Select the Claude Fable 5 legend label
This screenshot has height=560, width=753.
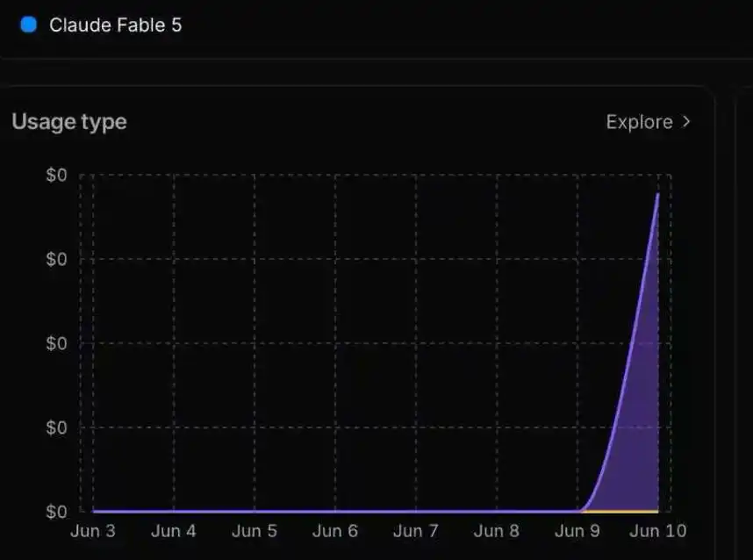[115, 25]
